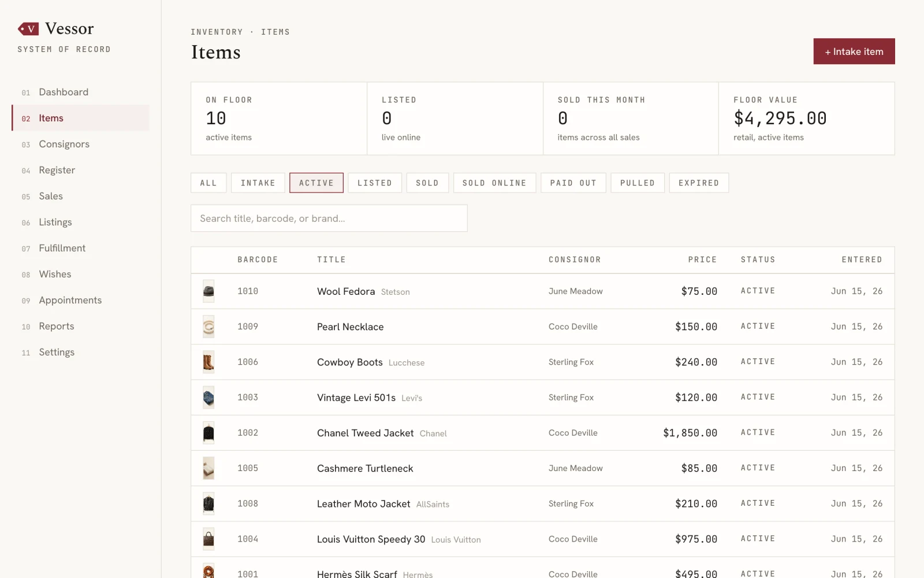Viewport: 924px width, 578px height.
Task: Open the Pearl Necklace item thumbnail
Action: click(208, 327)
